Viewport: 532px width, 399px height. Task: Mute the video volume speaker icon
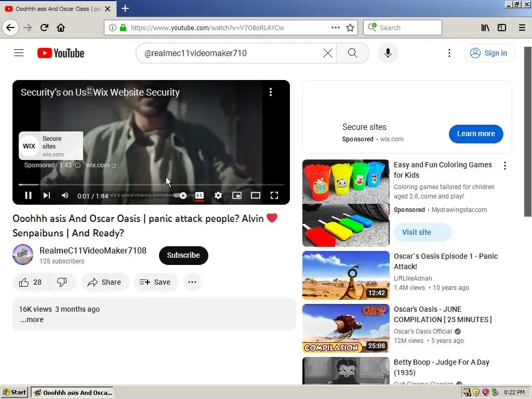click(x=65, y=195)
